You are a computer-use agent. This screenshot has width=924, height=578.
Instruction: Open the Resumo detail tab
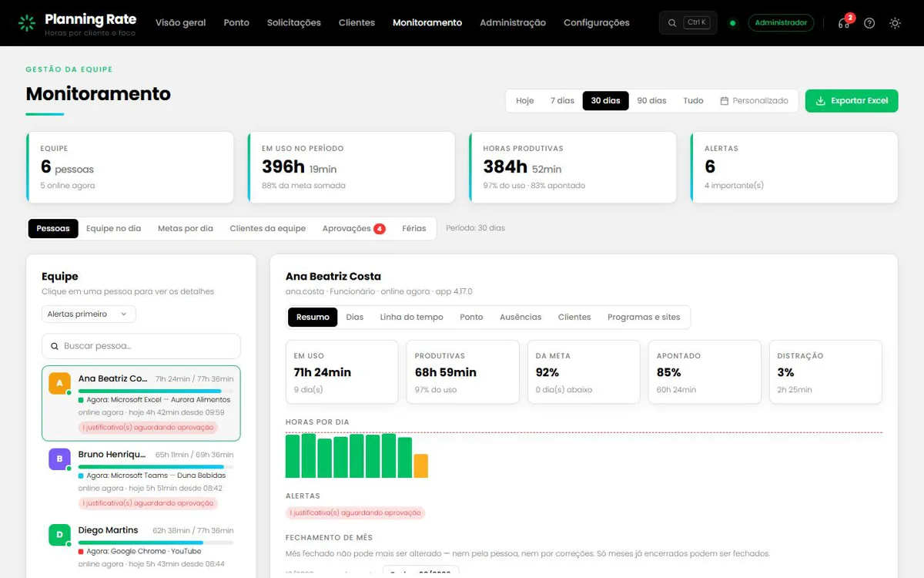[x=313, y=317]
